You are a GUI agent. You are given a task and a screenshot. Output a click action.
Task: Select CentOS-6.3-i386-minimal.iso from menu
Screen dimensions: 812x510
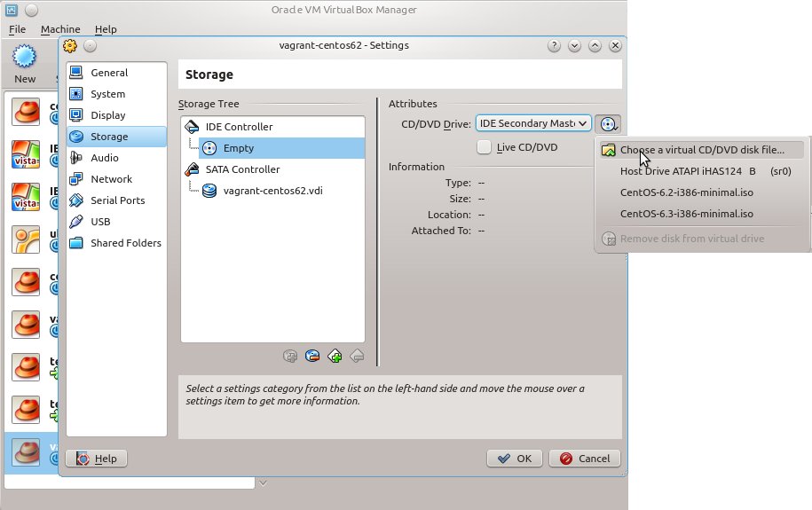click(702, 214)
